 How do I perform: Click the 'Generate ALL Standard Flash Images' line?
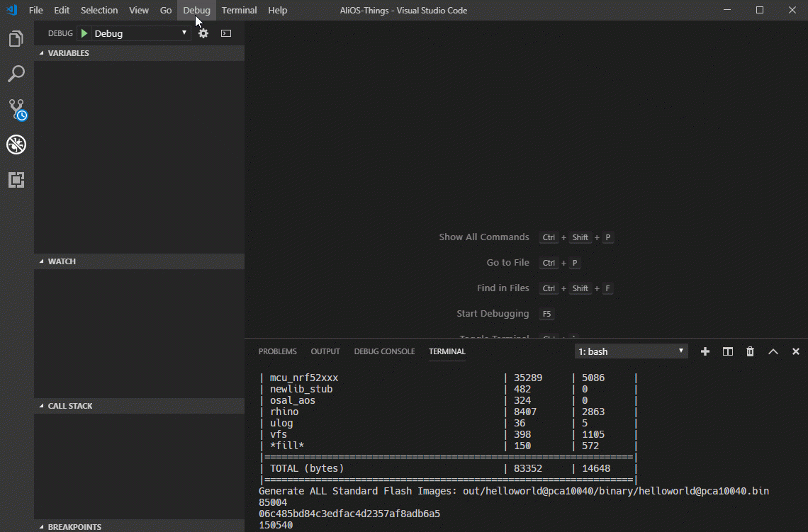tap(514, 491)
